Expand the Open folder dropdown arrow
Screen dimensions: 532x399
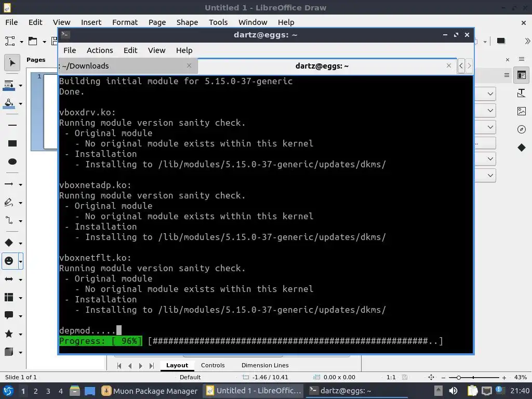coord(44,42)
